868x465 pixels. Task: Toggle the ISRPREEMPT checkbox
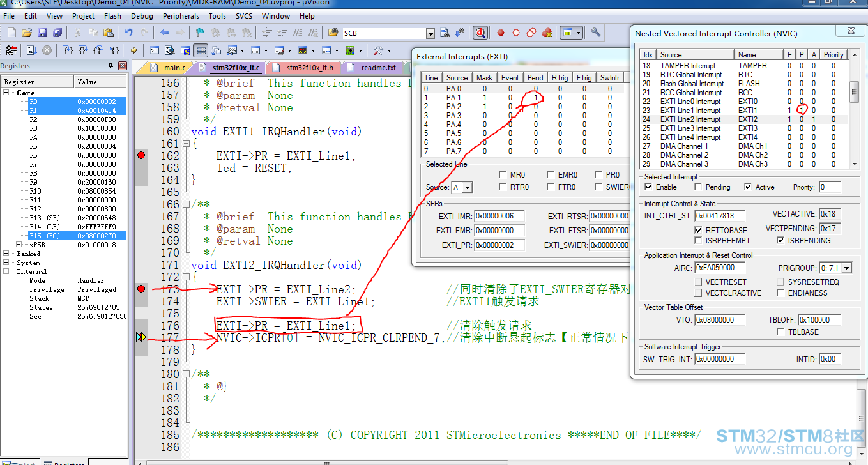(x=698, y=241)
